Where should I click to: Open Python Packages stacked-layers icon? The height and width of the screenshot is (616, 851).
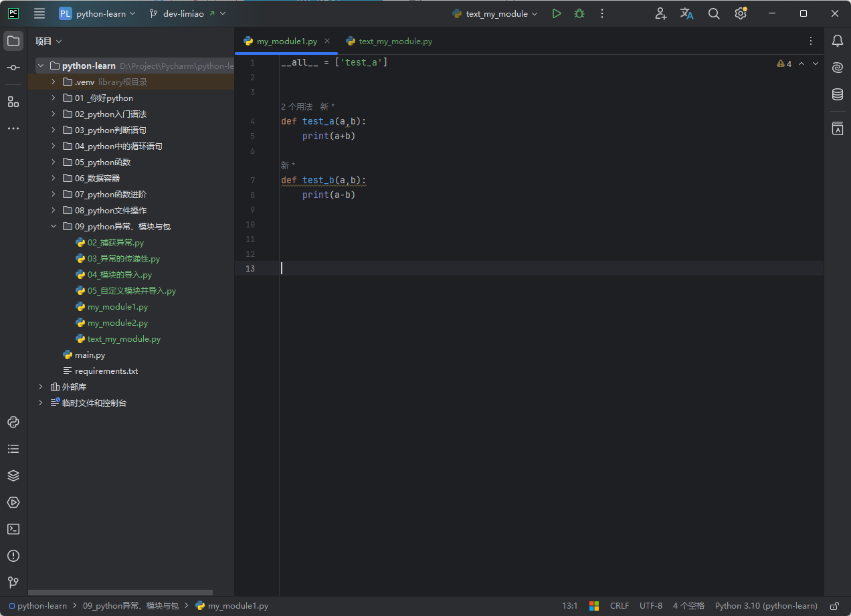[13, 476]
